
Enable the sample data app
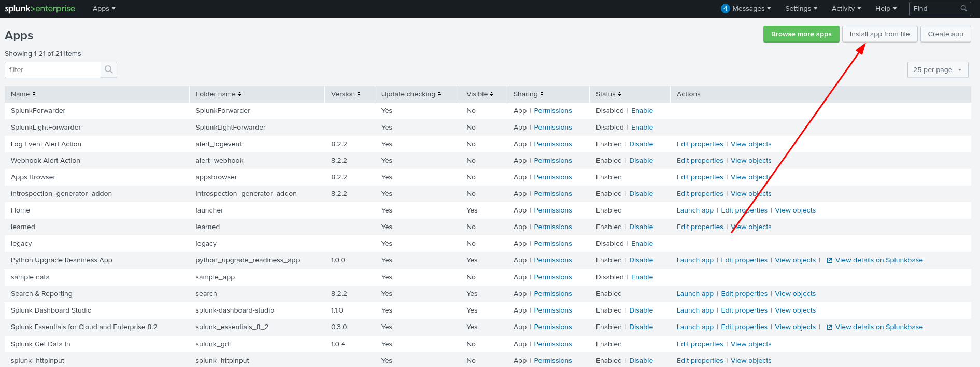click(642, 277)
